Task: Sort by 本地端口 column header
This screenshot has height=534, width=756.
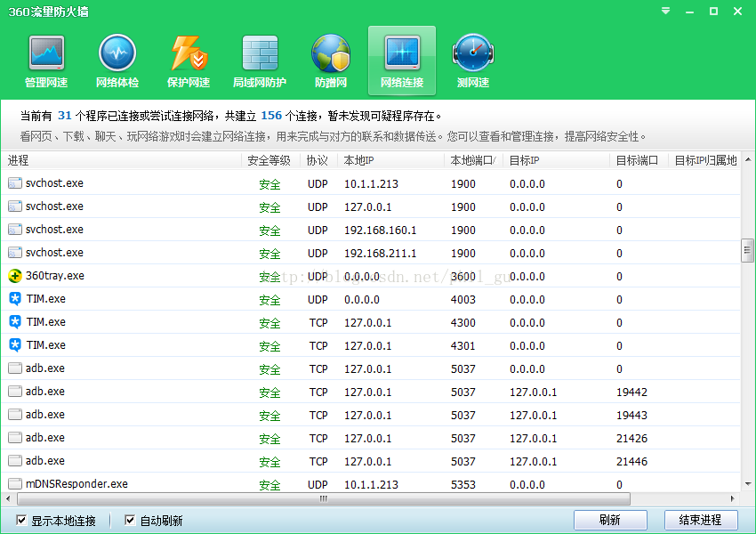Action: point(473,160)
